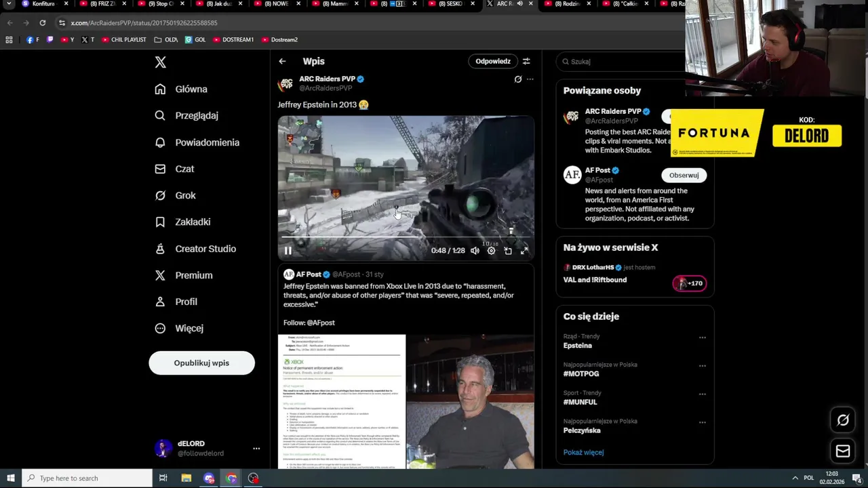Switch to the Mamm YouTube tab
The width and height of the screenshot is (868, 488).
(334, 4)
